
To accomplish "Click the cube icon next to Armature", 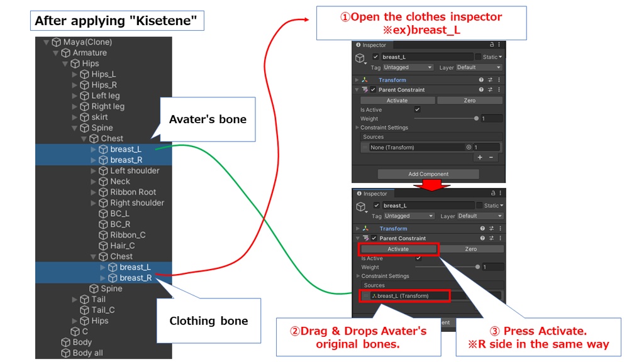I will [x=65, y=53].
